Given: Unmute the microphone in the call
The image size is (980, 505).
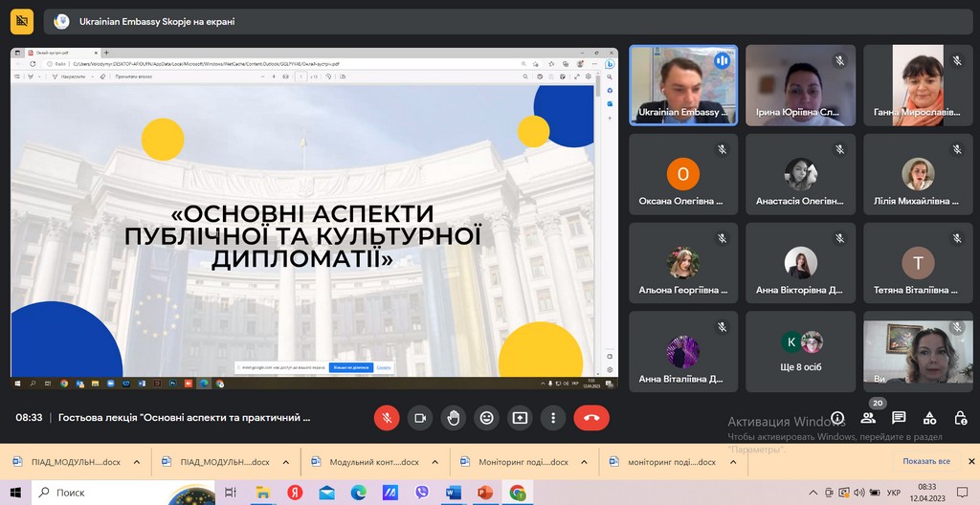Looking at the screenshot, I should (387, 418).
